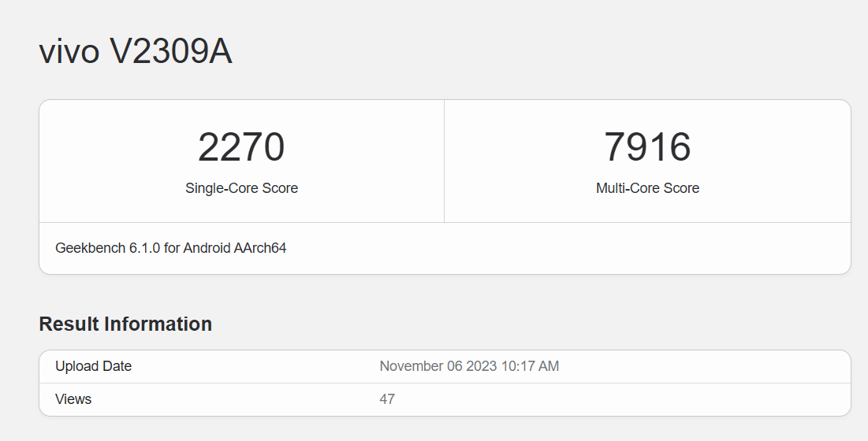Click the Multi-Core Score label
Viewport: 868px width, 441px height.
pyautogui.click(x=647, y=188)
